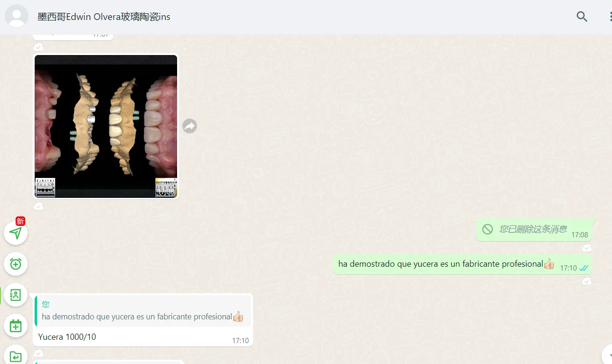Click the blocked icon on the deleted message
The height and width of the screenshot is (364, 612).
[488, 229]
